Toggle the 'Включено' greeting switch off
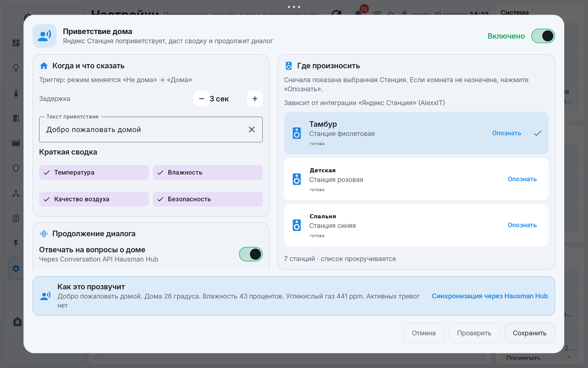This screenshot has width=588, height=368. pyautogui.click(x=543, y=36)
